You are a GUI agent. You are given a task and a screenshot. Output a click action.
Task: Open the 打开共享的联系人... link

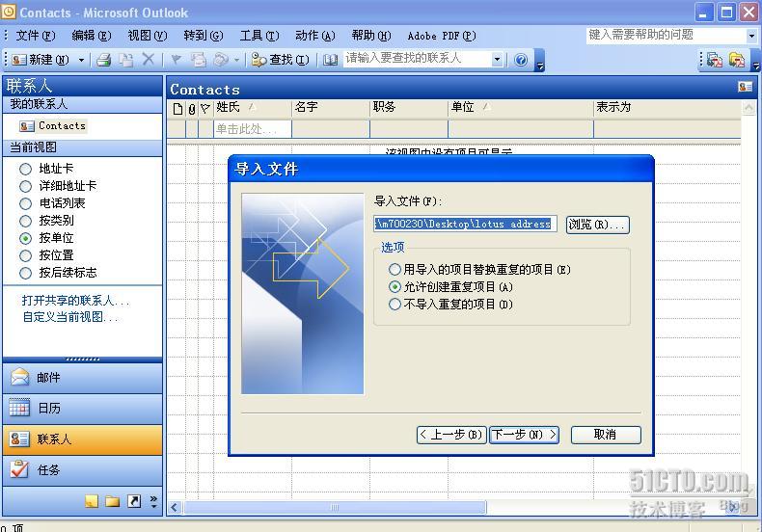[75, 301]
